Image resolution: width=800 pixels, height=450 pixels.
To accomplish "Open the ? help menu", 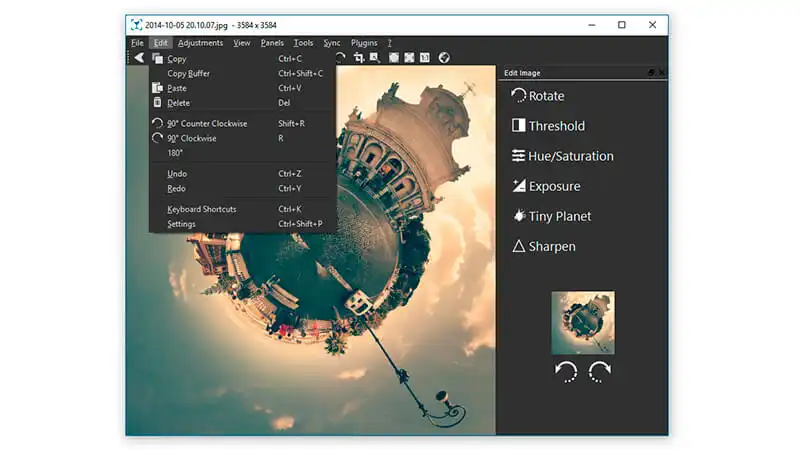I will pyautogui.click(x=389, y=43).
